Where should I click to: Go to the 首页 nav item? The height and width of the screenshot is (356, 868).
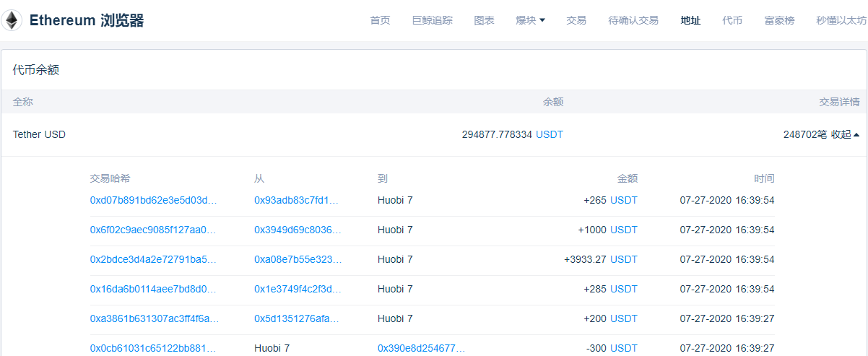tap(380, 20)
